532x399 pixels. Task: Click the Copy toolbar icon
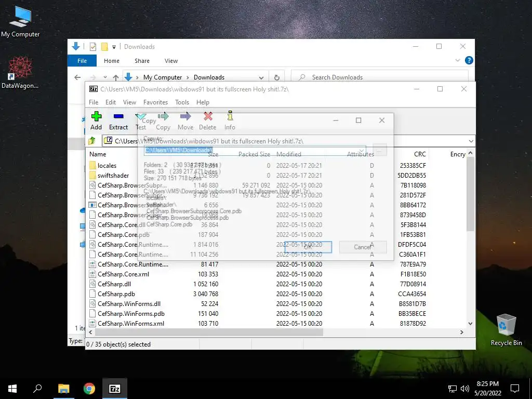point(163,121)
